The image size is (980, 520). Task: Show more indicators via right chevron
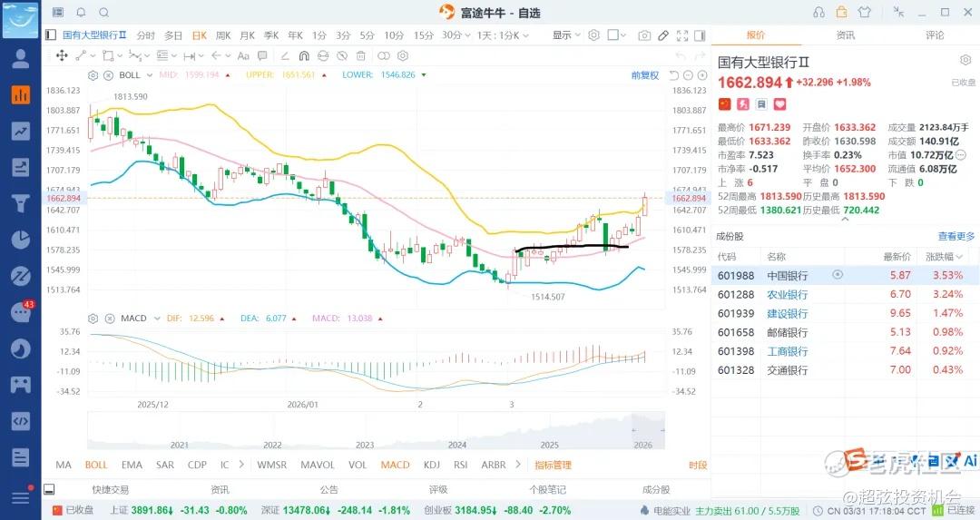click(517, 465)
